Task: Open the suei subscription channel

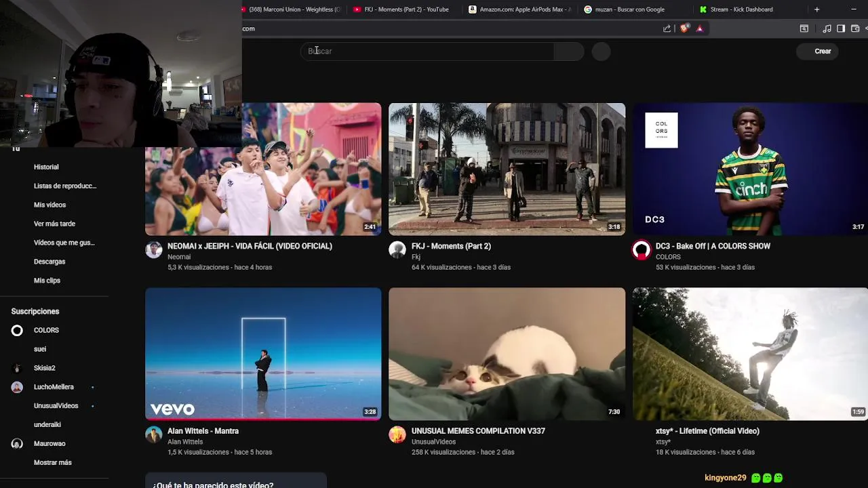Action: point(40,349)
